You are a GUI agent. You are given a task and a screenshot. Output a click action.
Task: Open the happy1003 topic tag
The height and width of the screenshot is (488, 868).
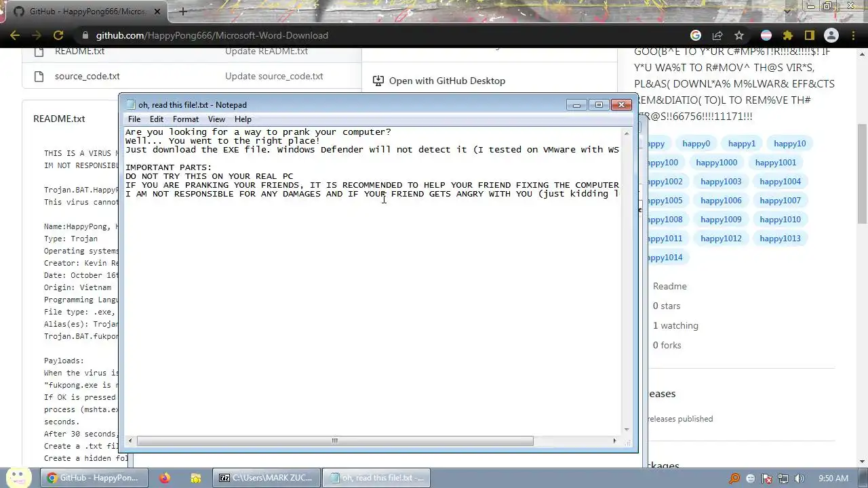[721, 182]
